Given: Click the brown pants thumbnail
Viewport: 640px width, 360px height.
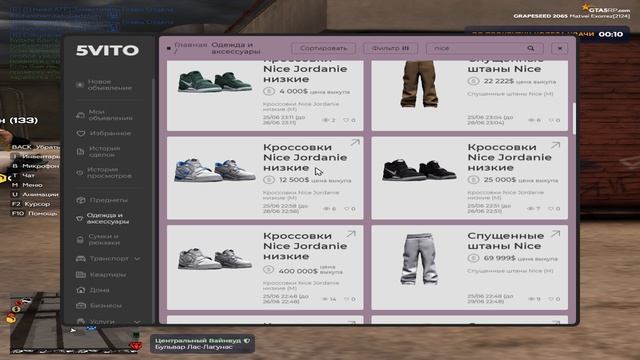Looking at the screenshot, I should (x=419, y=84).
